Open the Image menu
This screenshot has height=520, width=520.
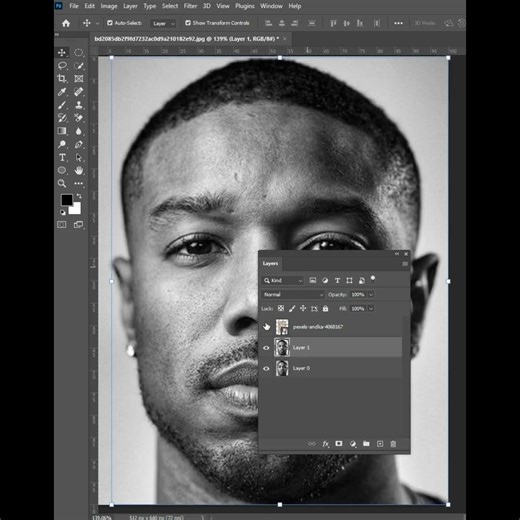coord(109,6)
